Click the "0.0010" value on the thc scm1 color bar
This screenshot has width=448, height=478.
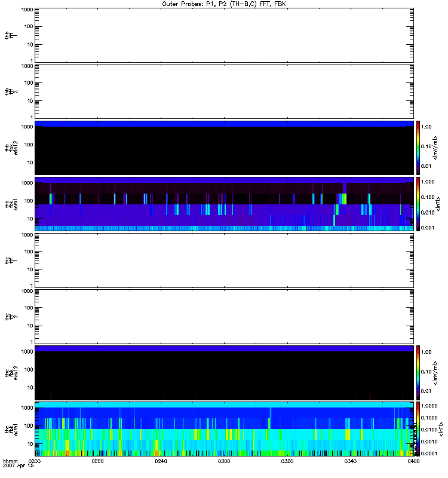429,442
